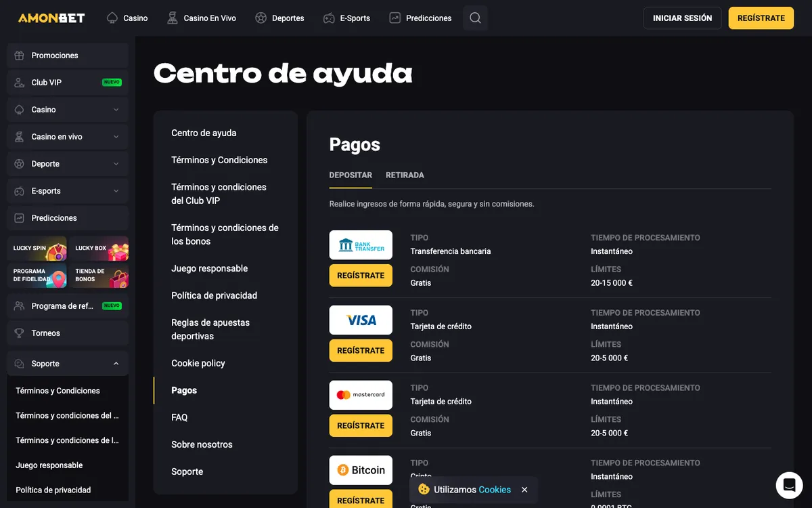Click REGÍSTRATE under Bank Transfer

pos(361,276)
